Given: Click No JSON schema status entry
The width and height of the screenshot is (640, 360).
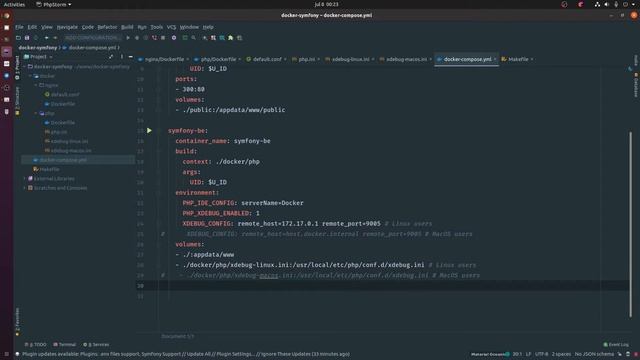Looking at the screenshot, I should click(594, 354).
